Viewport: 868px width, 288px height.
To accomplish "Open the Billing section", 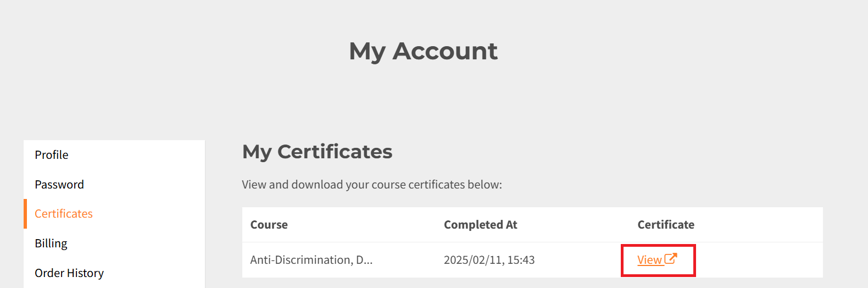I will 51,243.
